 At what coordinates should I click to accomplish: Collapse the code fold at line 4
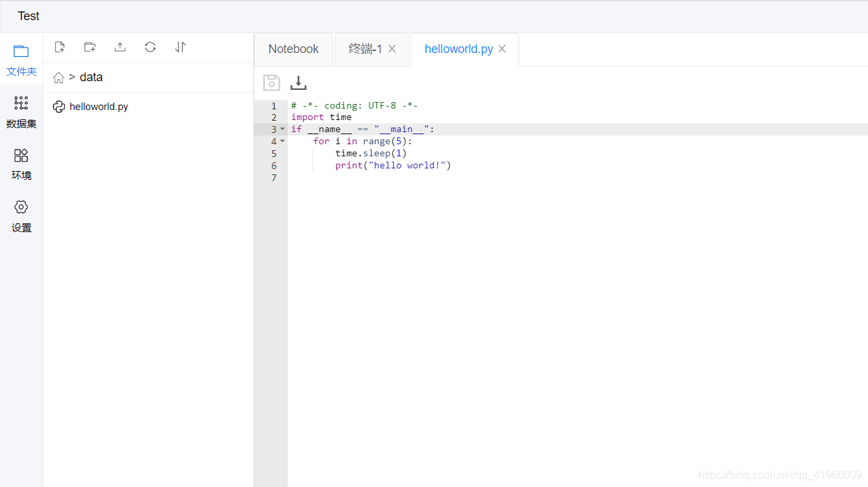[282, 141]
